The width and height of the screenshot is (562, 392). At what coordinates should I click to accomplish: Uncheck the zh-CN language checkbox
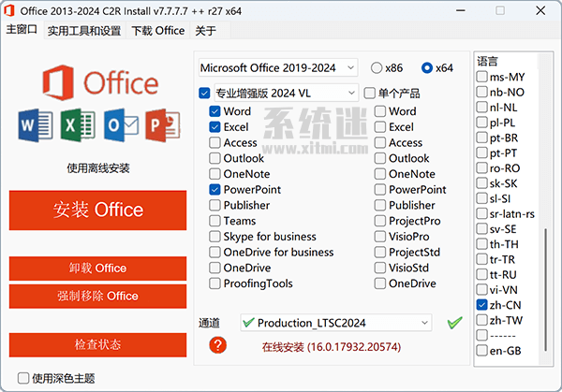[x=481, y=305]
